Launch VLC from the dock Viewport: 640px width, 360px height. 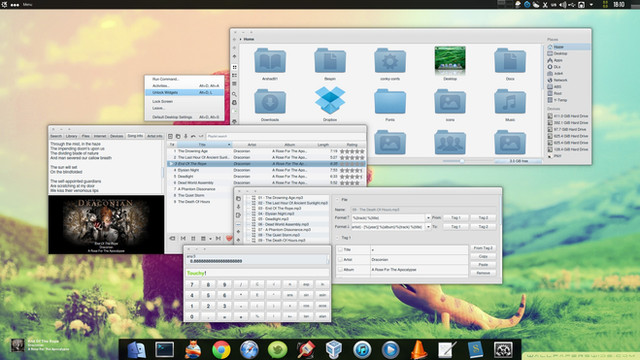418,350
